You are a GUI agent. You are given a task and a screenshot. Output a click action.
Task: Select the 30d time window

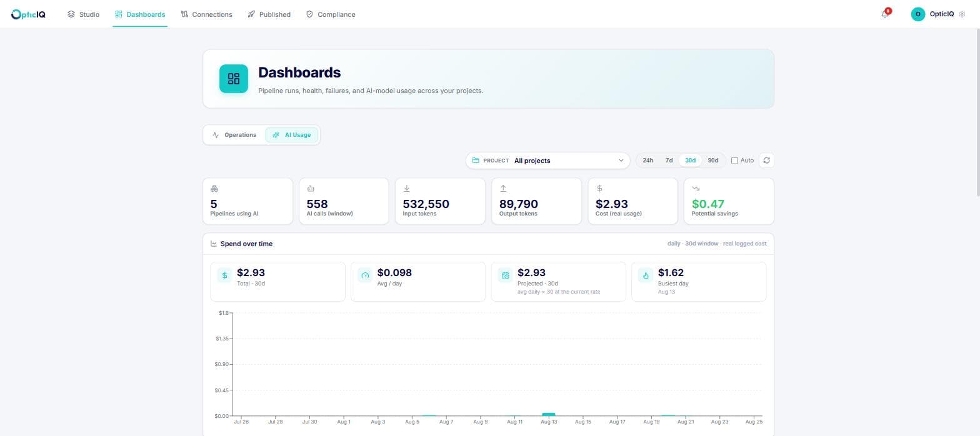click(690, 161)
